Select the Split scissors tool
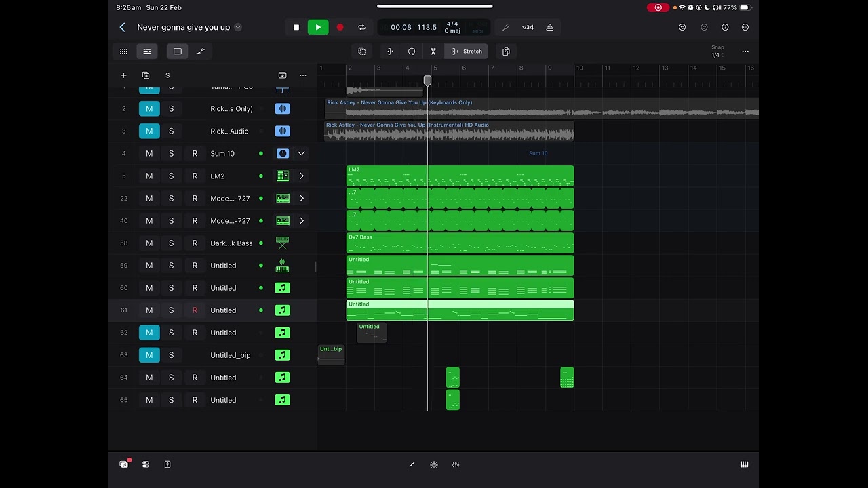This screenshot has width=868, height=488. tap(433, 52)
